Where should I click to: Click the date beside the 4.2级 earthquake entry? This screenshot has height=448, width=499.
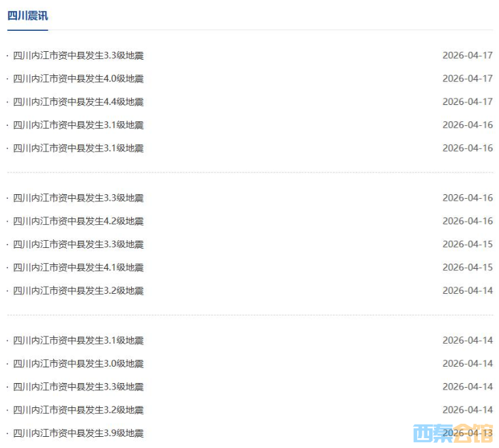pos(467,221)
